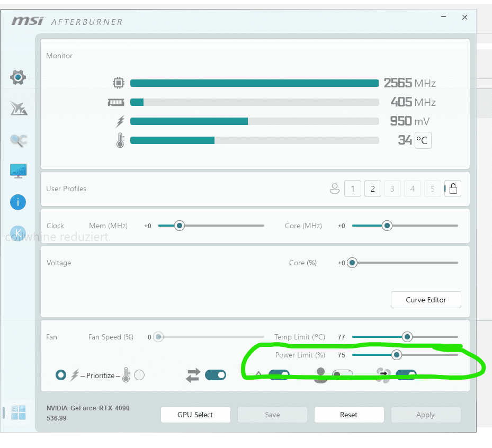Viewport: 492px width, 448px height.
Task: Close the Afterburner window
Action: pos(464,17)
